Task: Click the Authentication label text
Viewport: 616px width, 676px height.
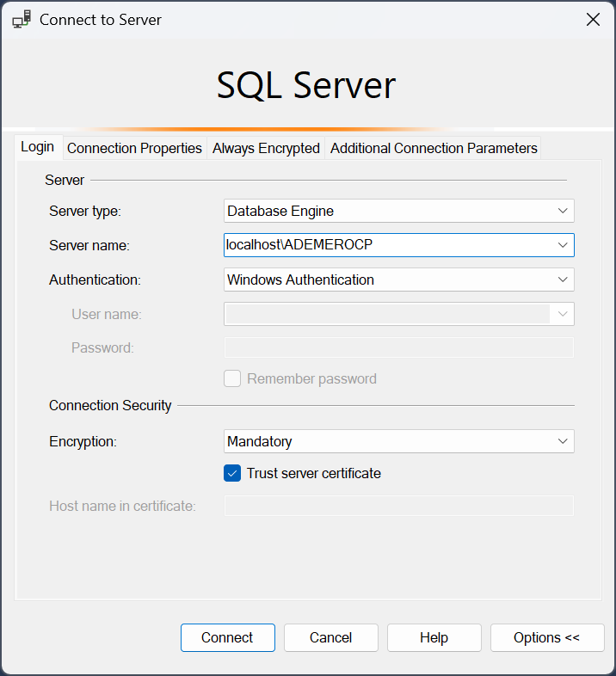Action: 95,280
